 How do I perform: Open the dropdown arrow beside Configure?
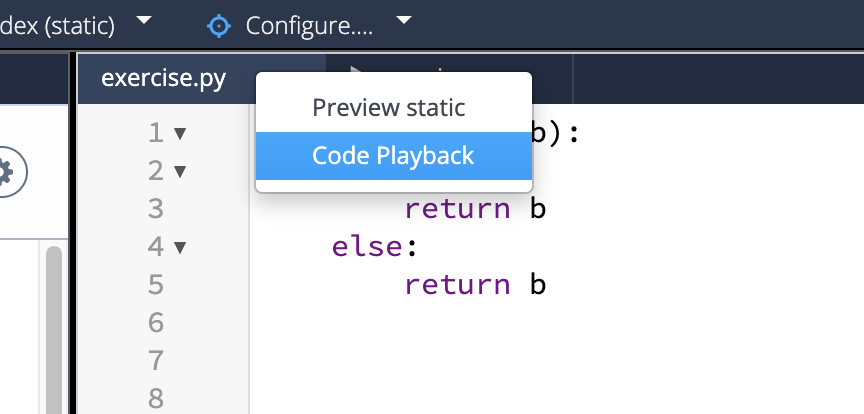(x=404, y=21)
